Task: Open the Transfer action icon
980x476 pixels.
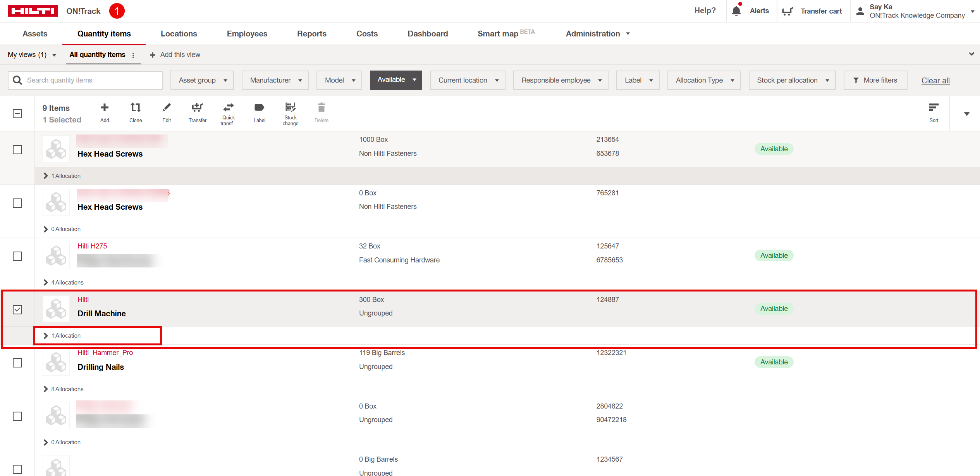Action: (x=198, y=108)
